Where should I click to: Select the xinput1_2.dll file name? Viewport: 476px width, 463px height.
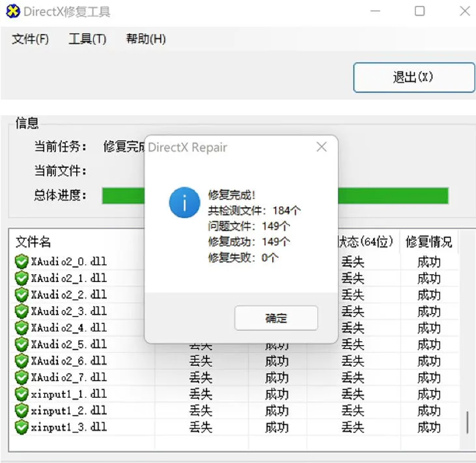coord(68,410)
